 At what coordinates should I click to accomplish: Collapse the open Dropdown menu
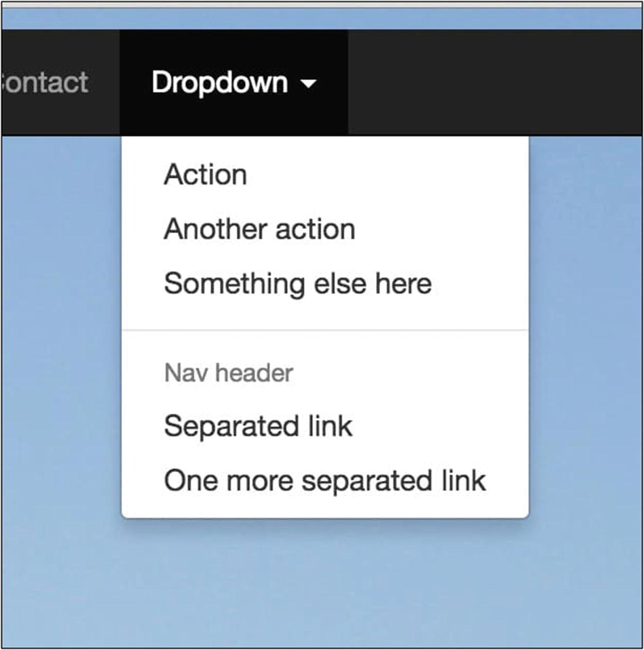pyautogui.click(x=234, y=82)
